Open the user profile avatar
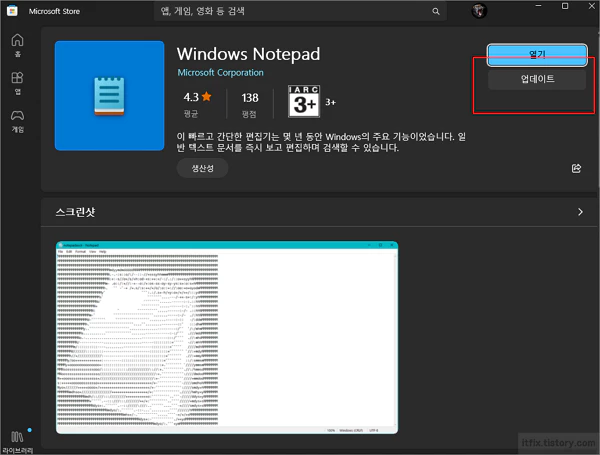Screen dimensions: 600x455 (479, 11)
